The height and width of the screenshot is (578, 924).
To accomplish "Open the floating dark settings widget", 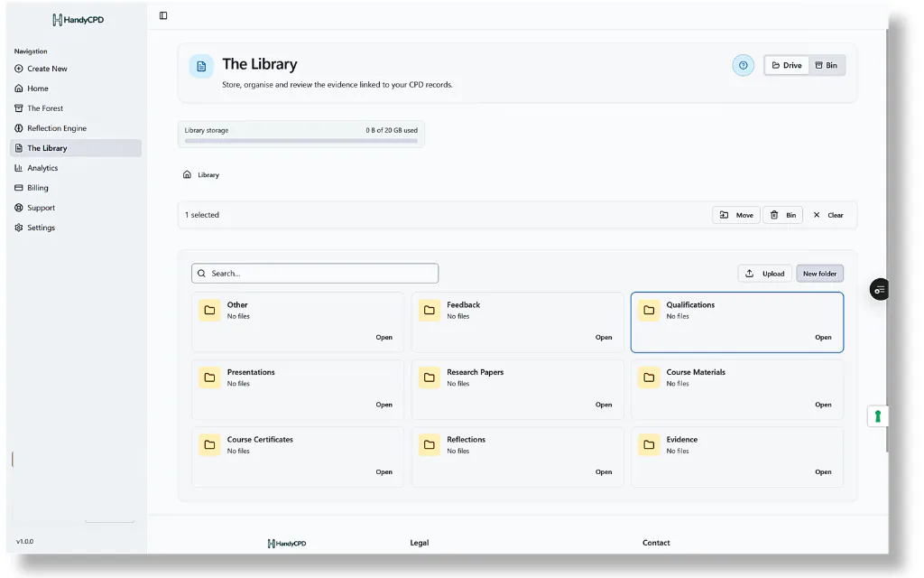I will click(879, 290).
